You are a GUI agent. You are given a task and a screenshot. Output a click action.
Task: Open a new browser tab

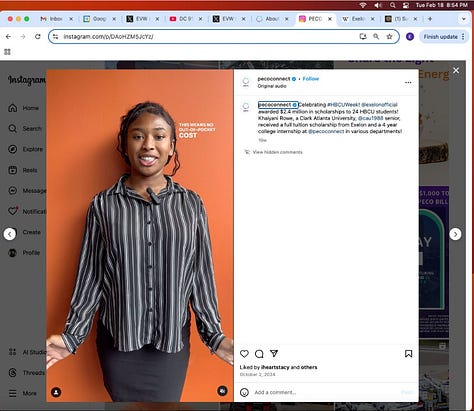point(430,19)
